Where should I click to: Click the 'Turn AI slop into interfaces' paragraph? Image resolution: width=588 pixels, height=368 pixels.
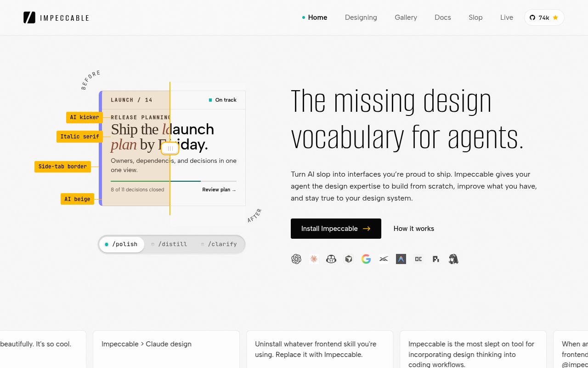(x=414, y=186)
